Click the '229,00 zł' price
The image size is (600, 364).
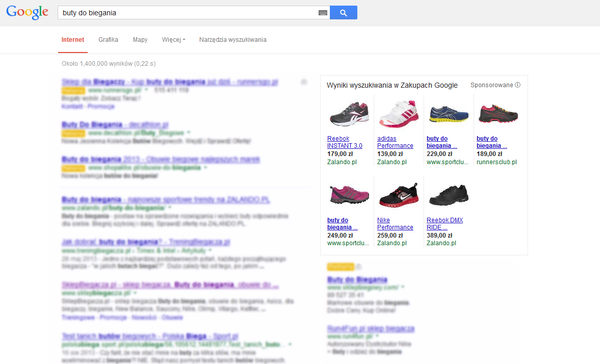coord(439,154)
